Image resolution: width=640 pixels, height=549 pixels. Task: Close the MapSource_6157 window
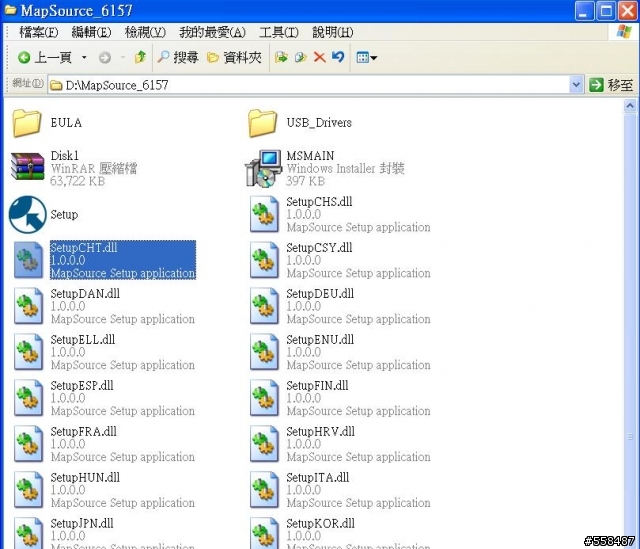coord(628,11)
